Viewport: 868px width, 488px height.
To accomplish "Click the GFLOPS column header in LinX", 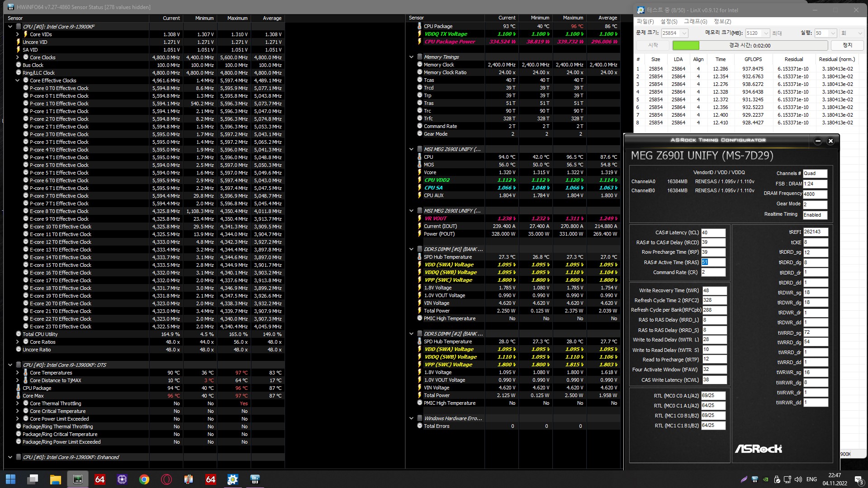I will pos(753,59).
